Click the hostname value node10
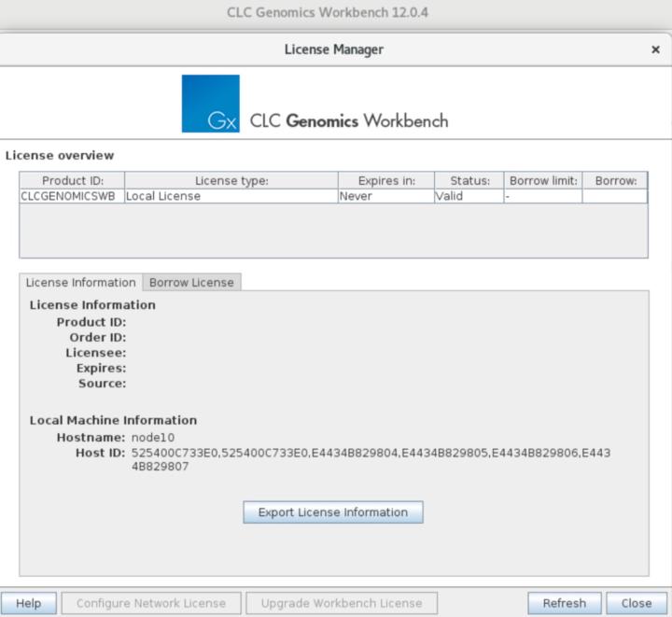The height and width of the screenshot is (617, 672). click(x=152, y=438)
